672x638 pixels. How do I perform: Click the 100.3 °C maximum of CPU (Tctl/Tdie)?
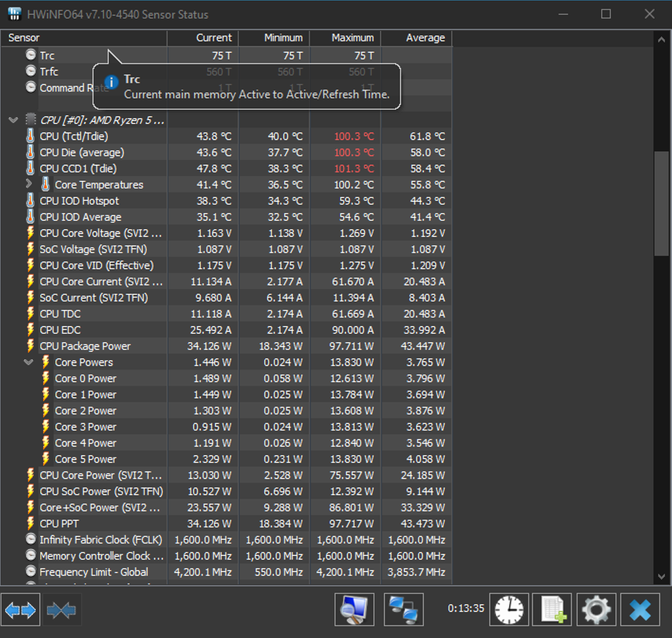pyautogui.click(x=354, y=136)
